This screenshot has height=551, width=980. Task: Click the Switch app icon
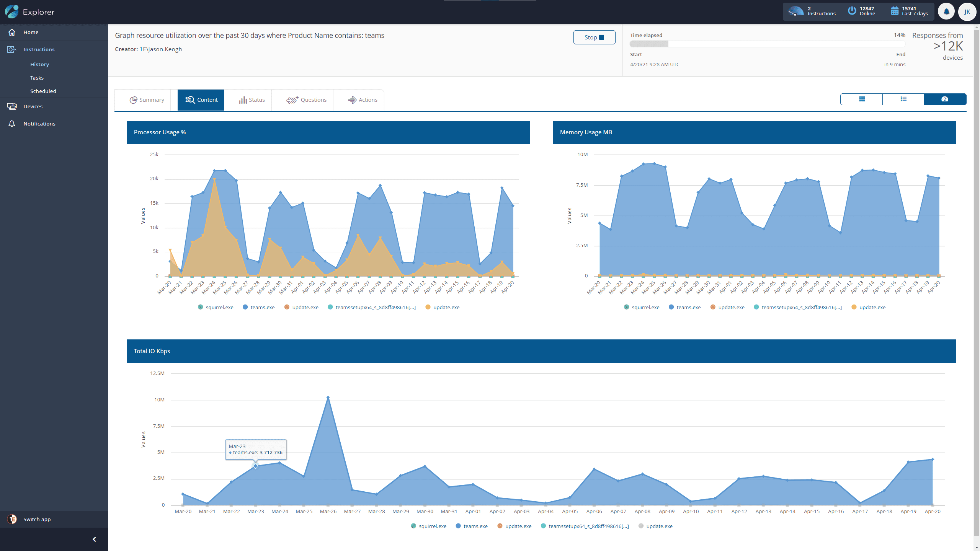(12, 519)
